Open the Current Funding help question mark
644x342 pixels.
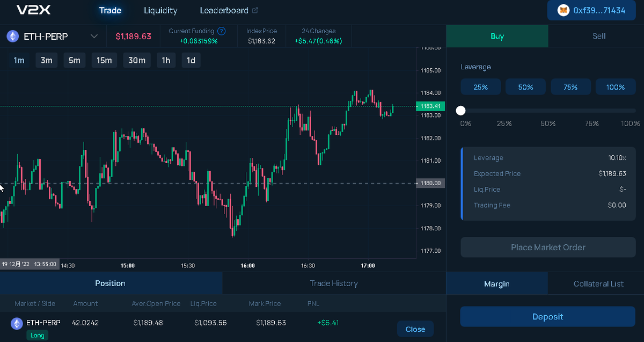pos(222,31)
